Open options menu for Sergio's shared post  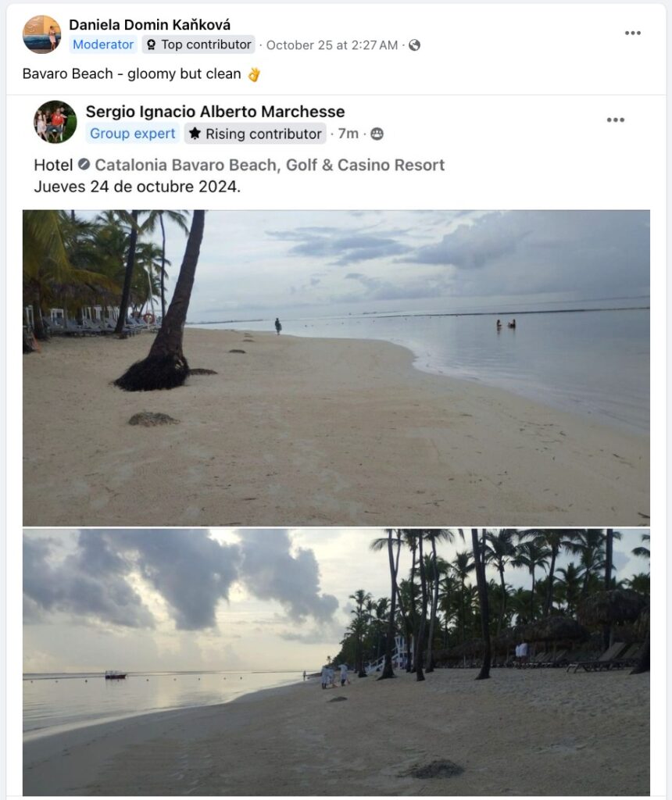click(x=615, y=120)
